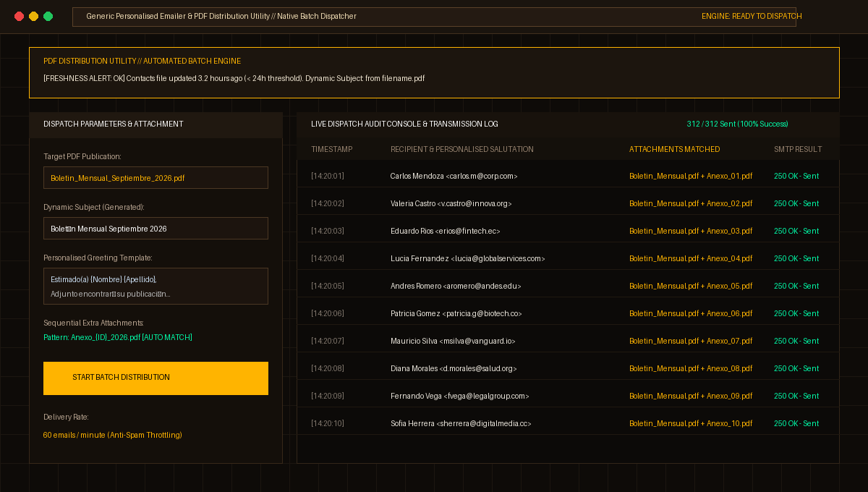Click the ENGINE: READY TO DISPATCH status
The width and height of the screenshot is (868, 492).
tap(752, 16)
